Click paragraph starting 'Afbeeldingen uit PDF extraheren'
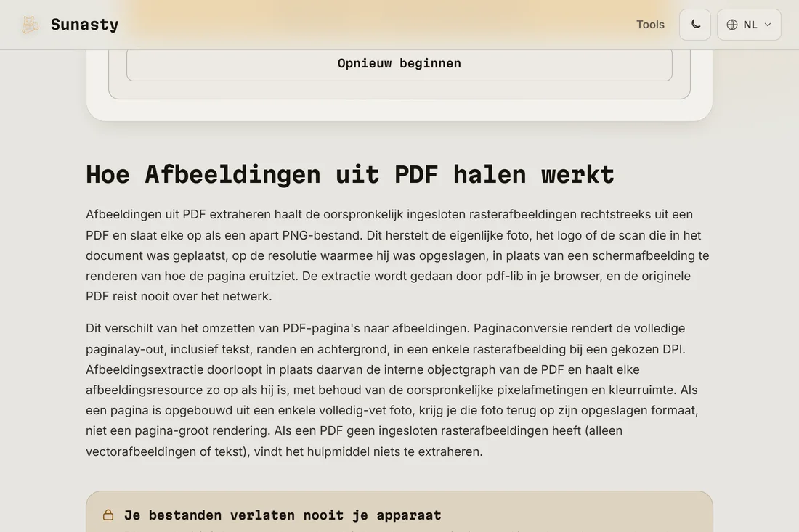The image size is (799, 532). click(x=397, y=255)
